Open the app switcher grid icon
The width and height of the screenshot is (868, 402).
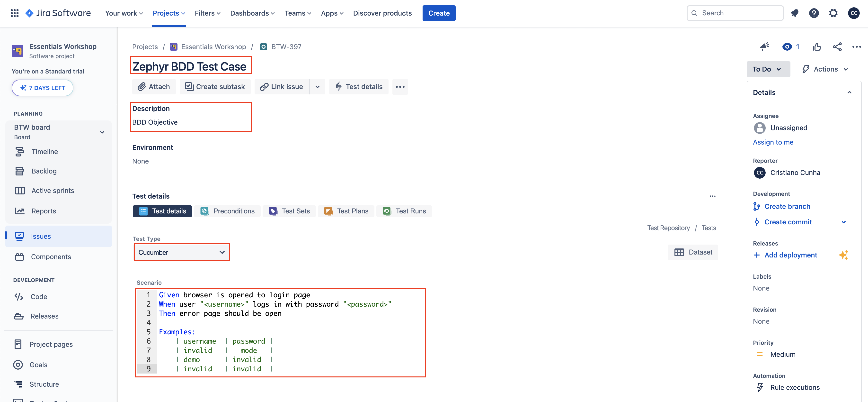15,13
